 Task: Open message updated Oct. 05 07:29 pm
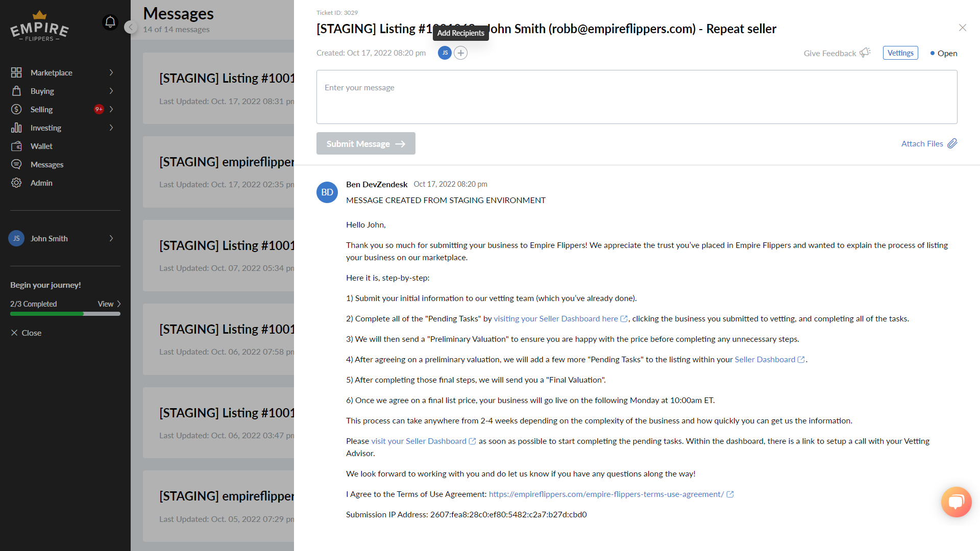click(x=218, y=506)
